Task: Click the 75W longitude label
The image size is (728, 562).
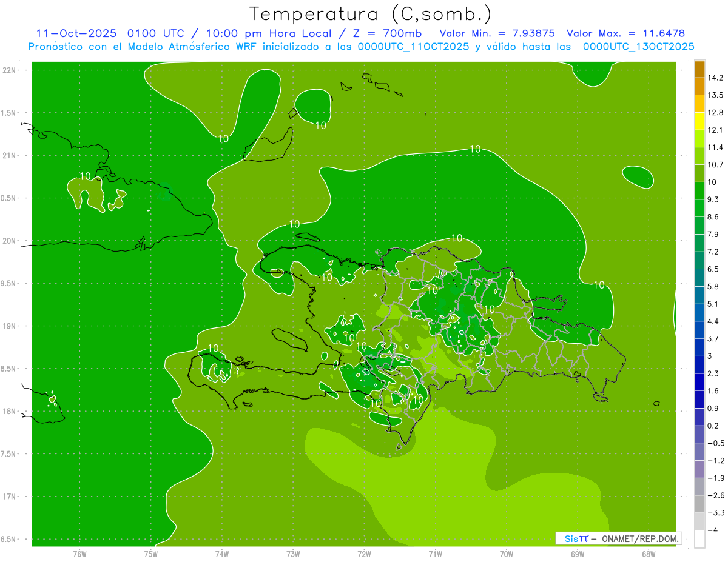Action: point(151,554)
